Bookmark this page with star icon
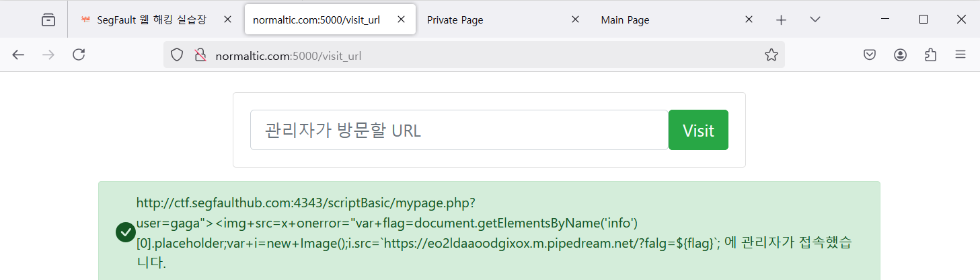 click(x=771, y=55)
